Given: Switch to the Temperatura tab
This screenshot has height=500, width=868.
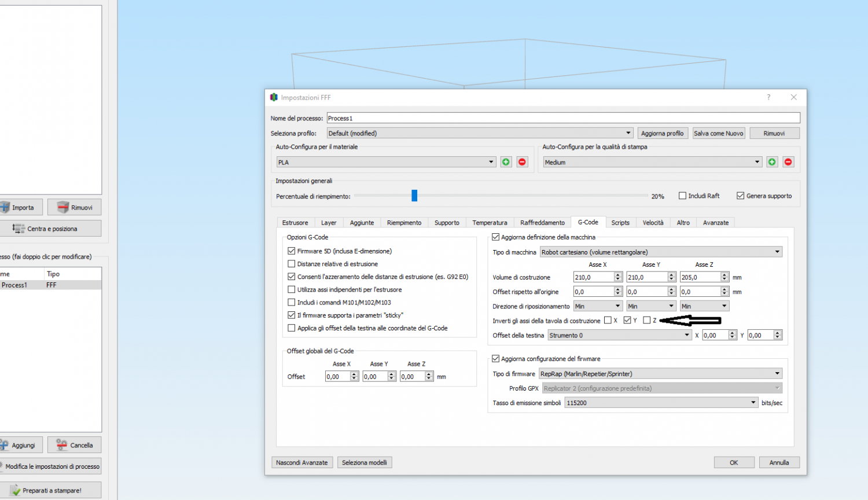Looking at the screenshot, I should pyautogui.click(x=490, y=223).
